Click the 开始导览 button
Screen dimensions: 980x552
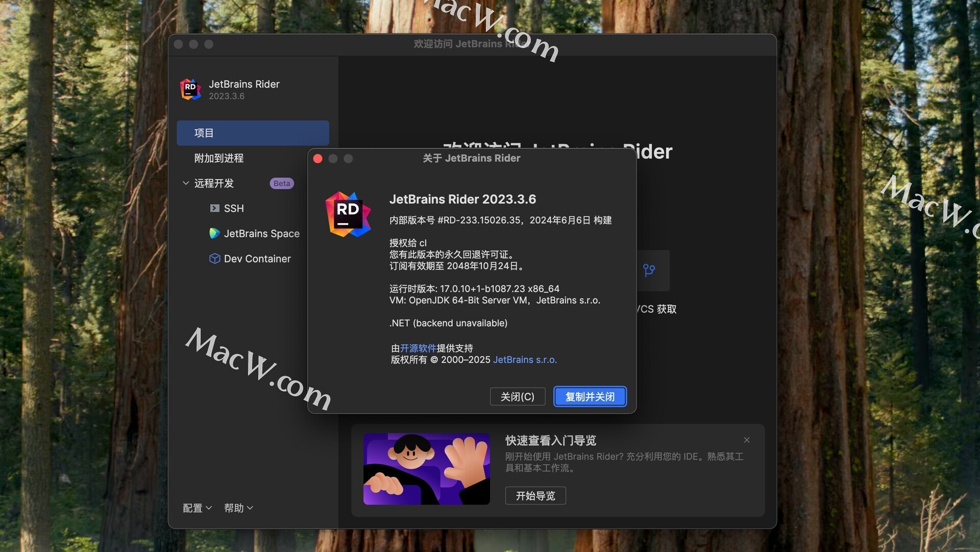tap(535, 496)
